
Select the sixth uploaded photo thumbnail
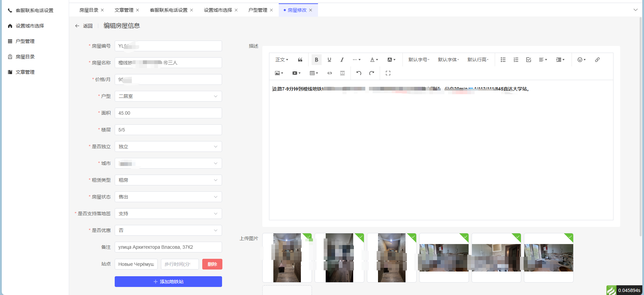click(549, 258)
